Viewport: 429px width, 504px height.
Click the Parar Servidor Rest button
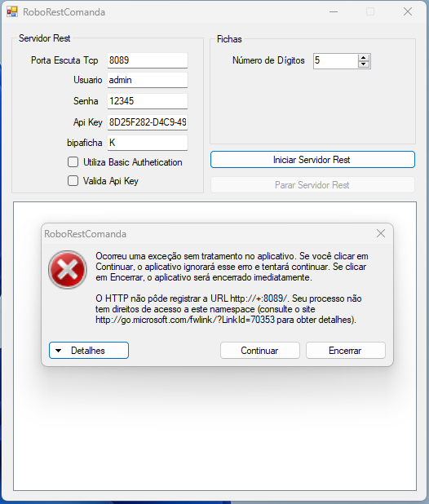(x=312, y=185)
